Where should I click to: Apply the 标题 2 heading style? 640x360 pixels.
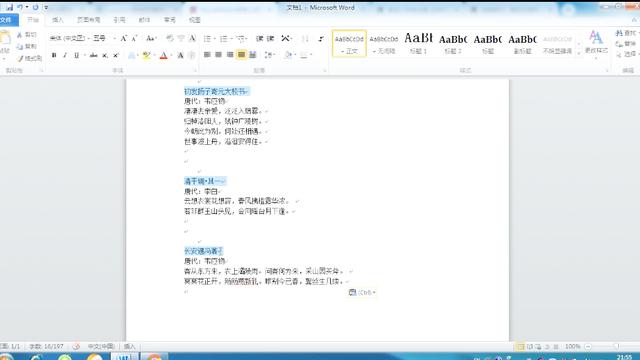click(x=453, y=43)
